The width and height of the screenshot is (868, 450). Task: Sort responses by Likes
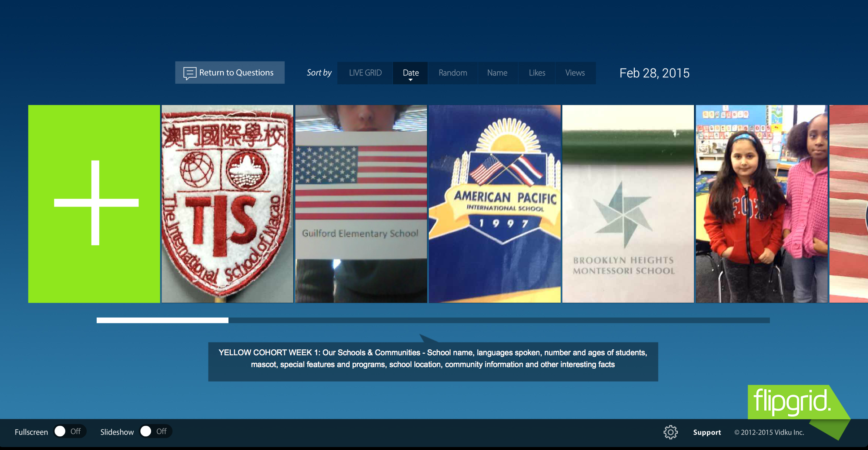pyautogui.click(x=537, y=73)
